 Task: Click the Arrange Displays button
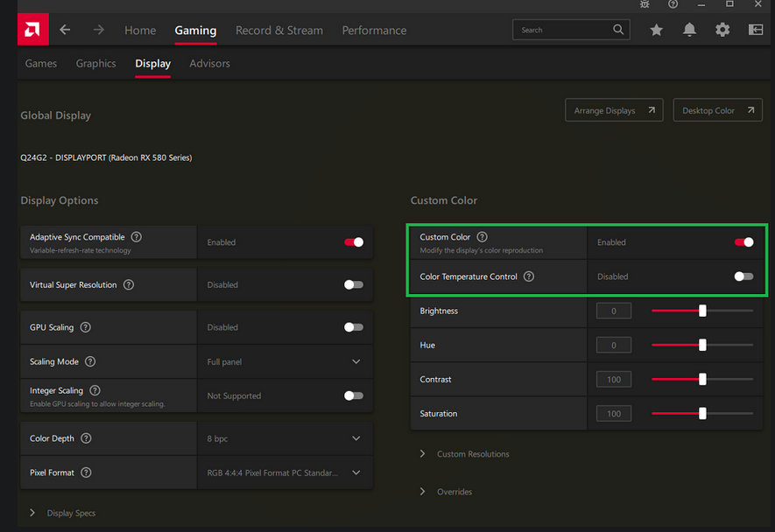613,111
